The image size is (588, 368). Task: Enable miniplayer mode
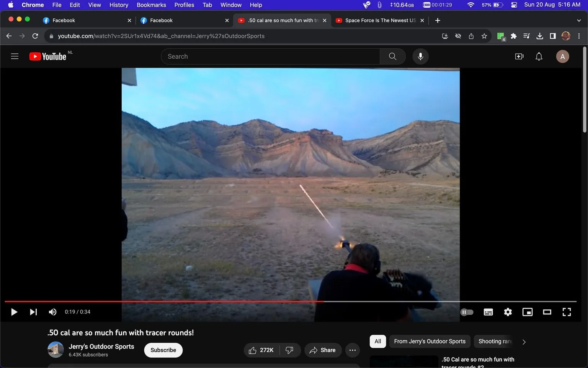[x=528, y=312]
